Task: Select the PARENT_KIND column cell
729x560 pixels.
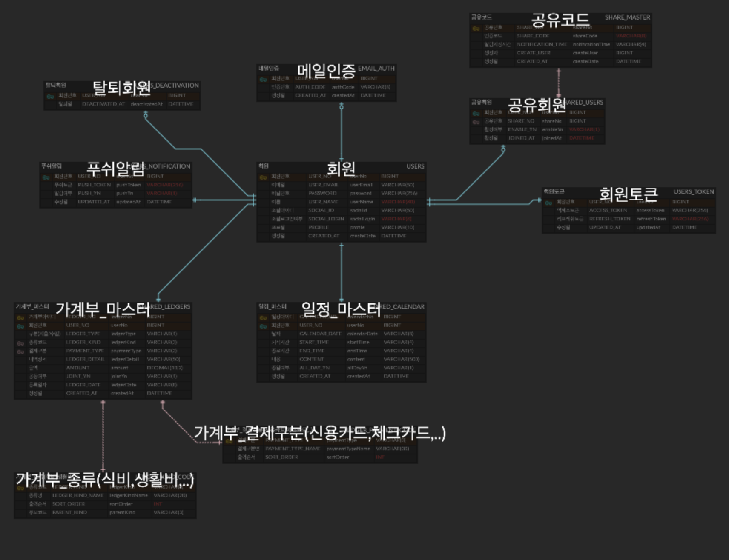Action: point(69,512)
